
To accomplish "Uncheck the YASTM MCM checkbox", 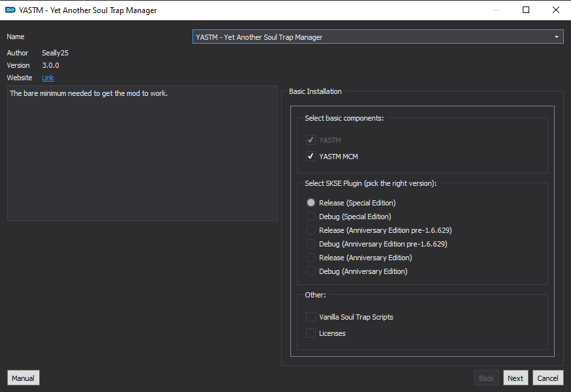I will click(x=311, y=156).
